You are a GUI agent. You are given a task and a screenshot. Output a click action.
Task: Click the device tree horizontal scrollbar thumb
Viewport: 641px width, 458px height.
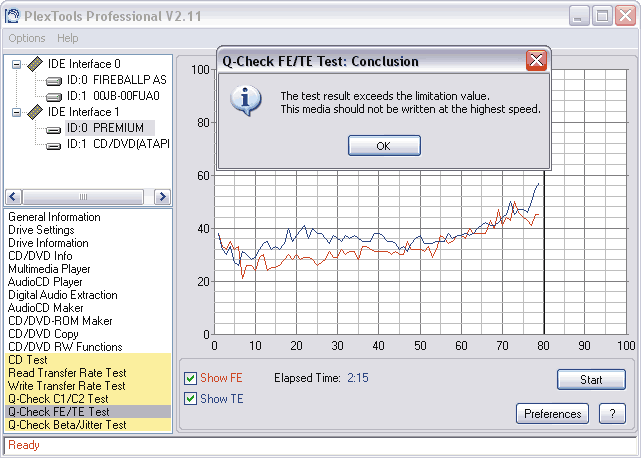(83, 197)
